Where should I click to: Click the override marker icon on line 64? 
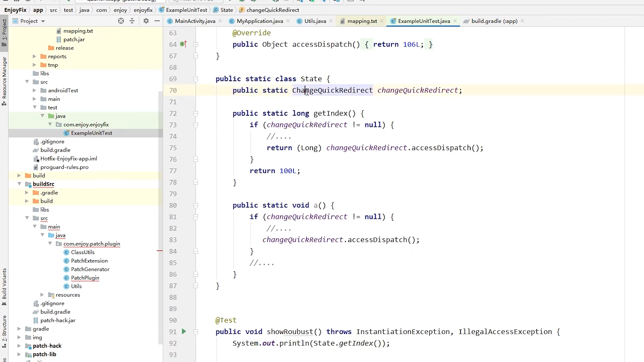(x=183, y=44)
